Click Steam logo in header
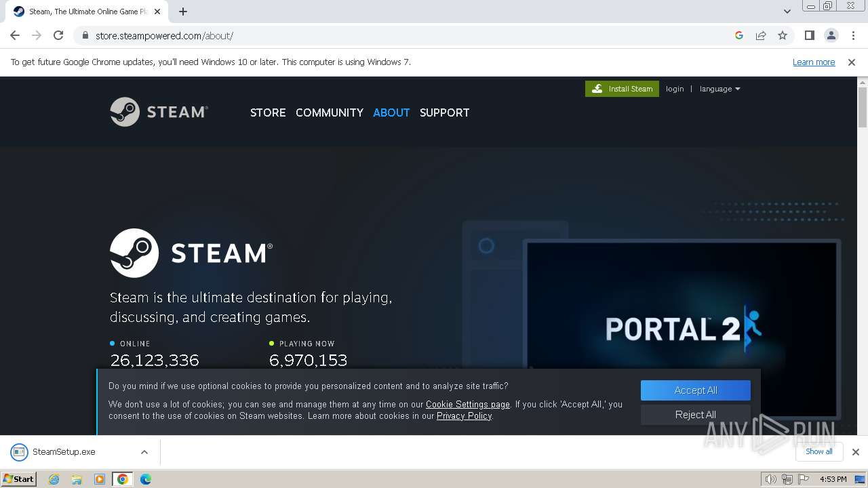This screenshot has height=488, width=868. [x=159, y=112]
